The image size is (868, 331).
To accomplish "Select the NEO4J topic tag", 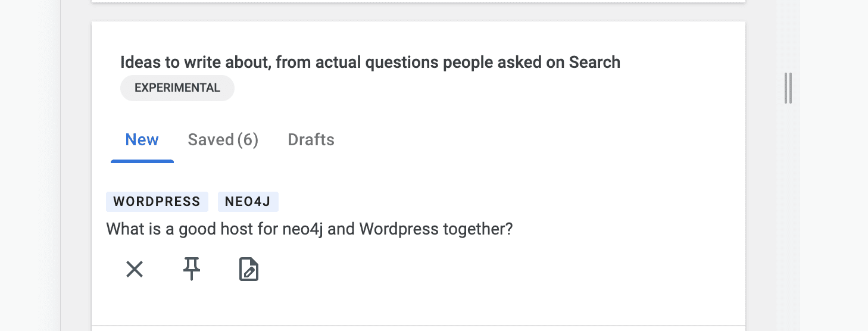I will tap(248, 202).
